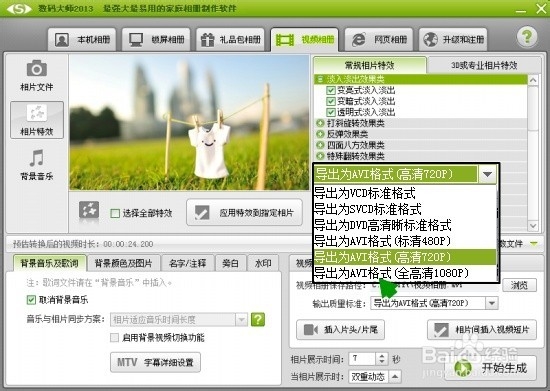Open the 锁屏相册 tab
Viewport: 550px width, 391px height.
156,39
